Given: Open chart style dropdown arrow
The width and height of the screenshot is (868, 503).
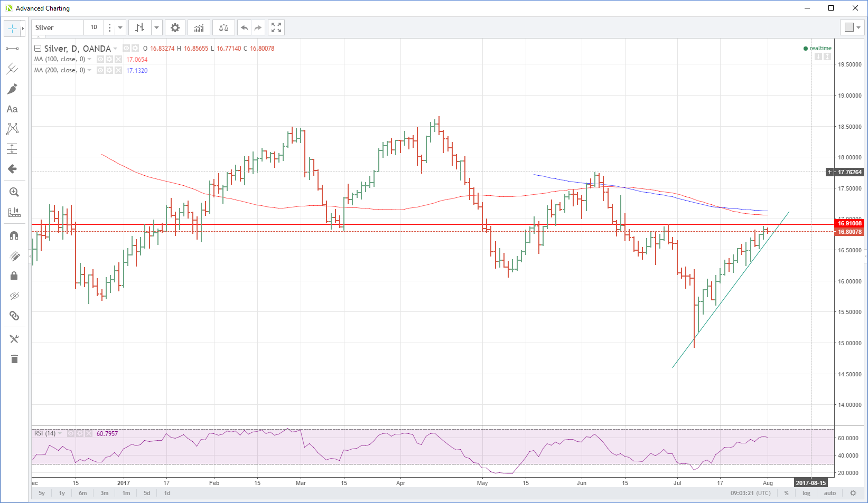Looking at the screenshot, I should (156, 27).
